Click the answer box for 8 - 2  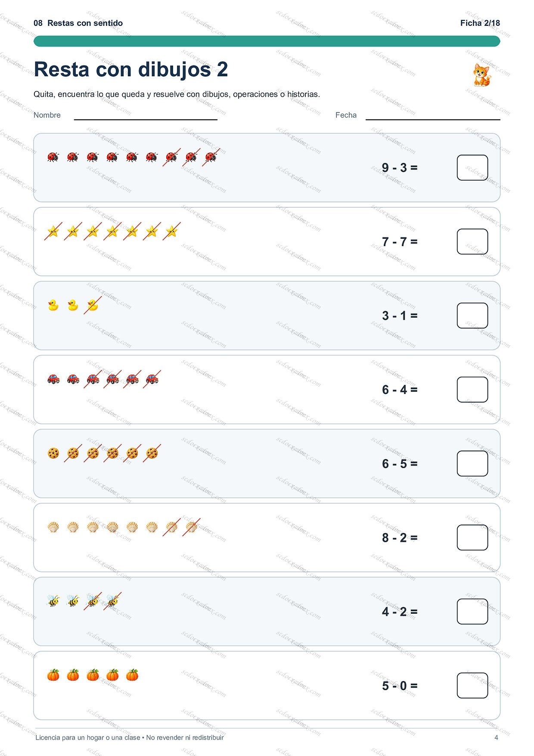coord(472,537)
